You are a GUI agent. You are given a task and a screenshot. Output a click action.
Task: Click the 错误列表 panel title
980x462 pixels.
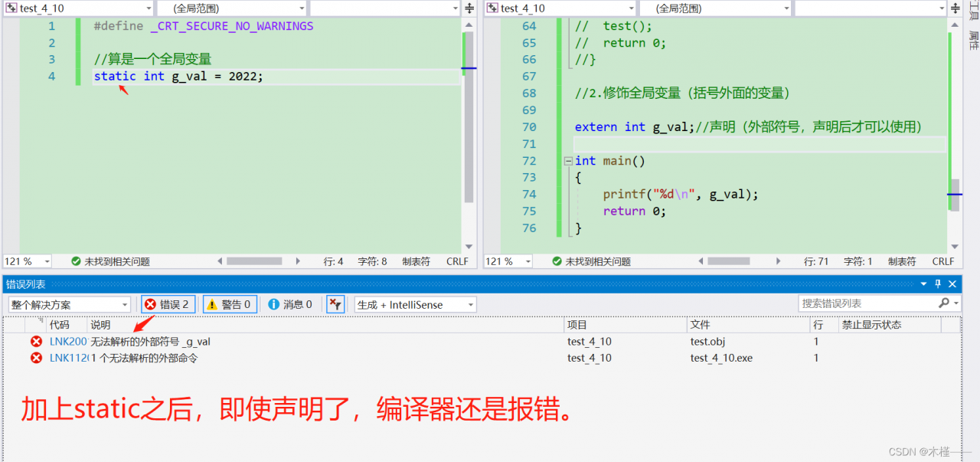click(x=26, y=284)
